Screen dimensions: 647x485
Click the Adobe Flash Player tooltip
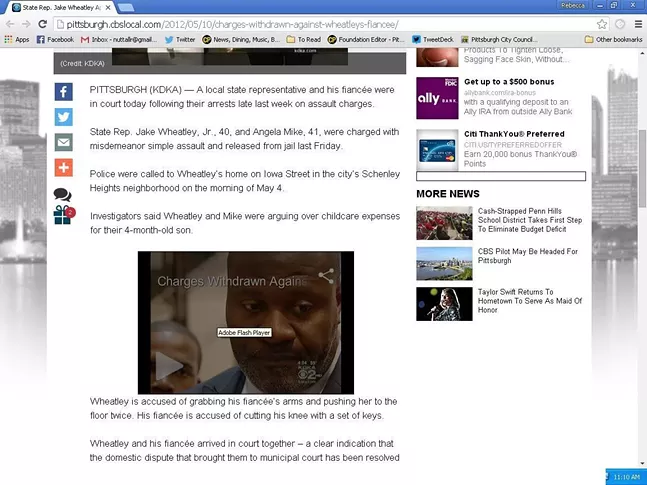pyautogui.click(x=244, y=333)
